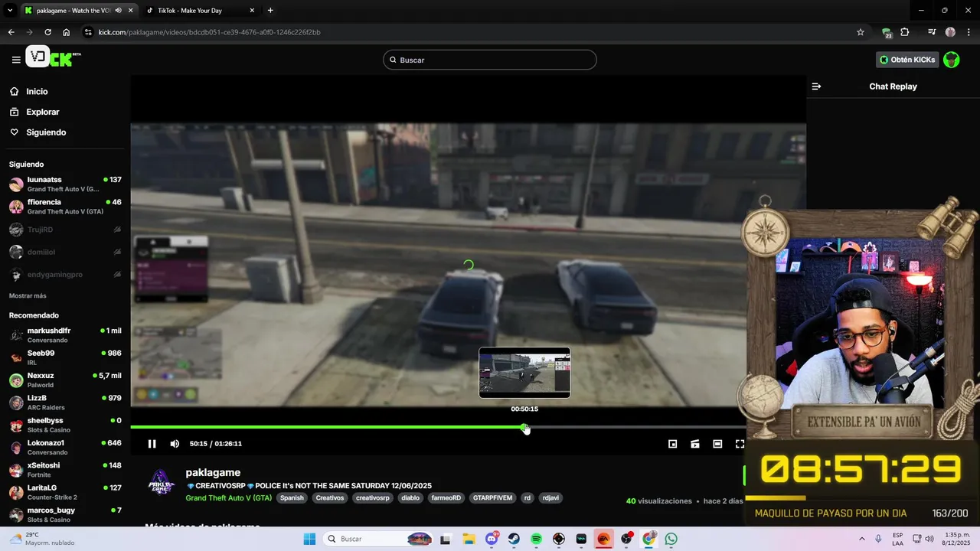Viewport: 980px width, 551px height.
Task: Open recommended channel Seeb99
Action: (65, 357)
